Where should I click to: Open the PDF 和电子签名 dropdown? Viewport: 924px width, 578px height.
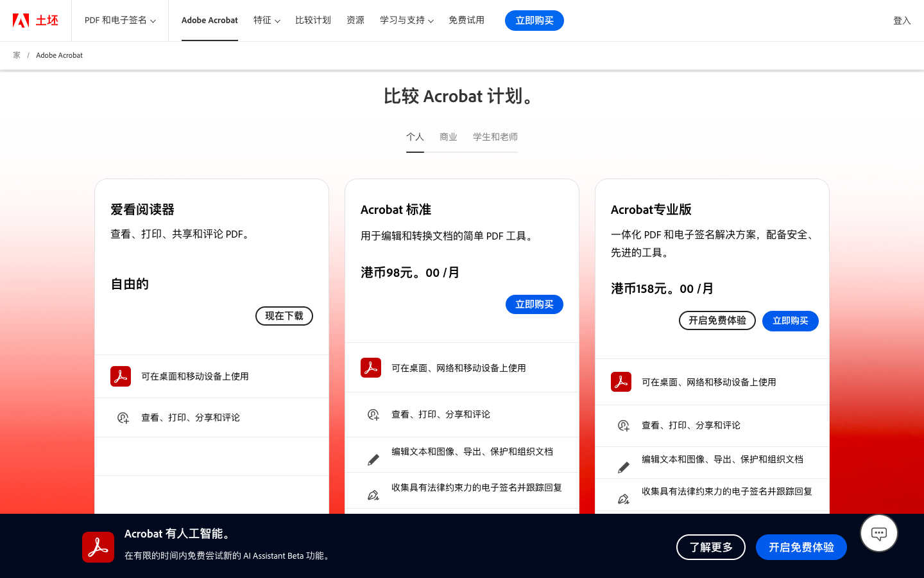pos(119,20)
